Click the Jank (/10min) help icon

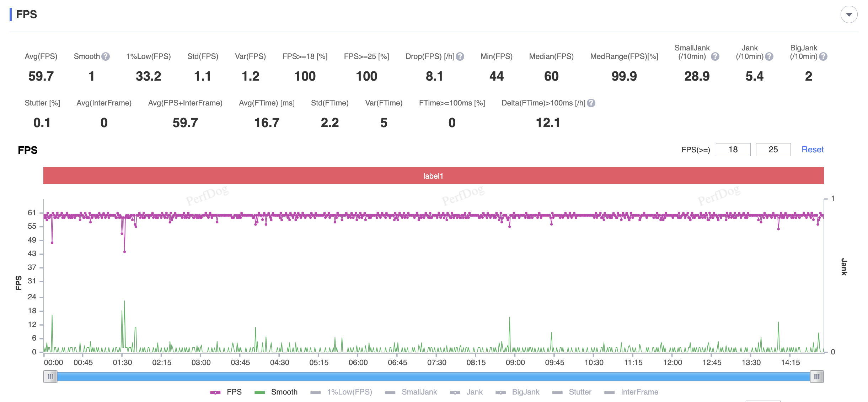pyautogui.click(x=769, y=56)
